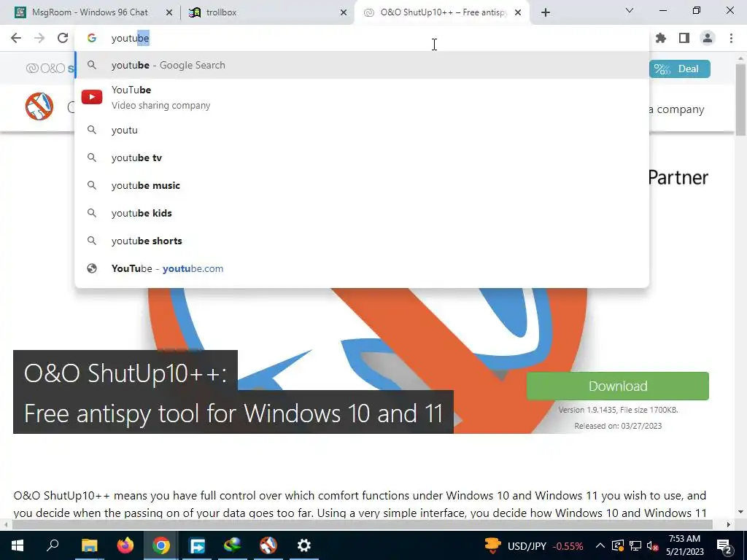Viewport: 747px width, 560px height.
Task: Select the O&O ShutUp10++ tab
Action: click(x=442, y=12)
